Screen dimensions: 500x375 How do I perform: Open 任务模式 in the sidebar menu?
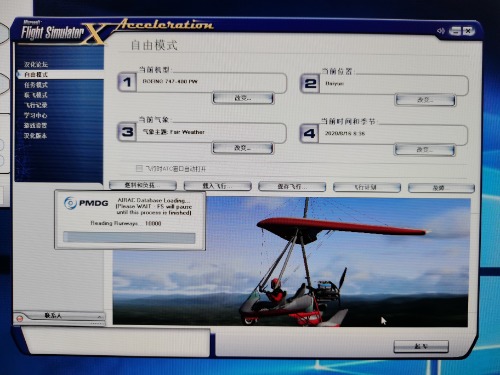tap(36, 85)
